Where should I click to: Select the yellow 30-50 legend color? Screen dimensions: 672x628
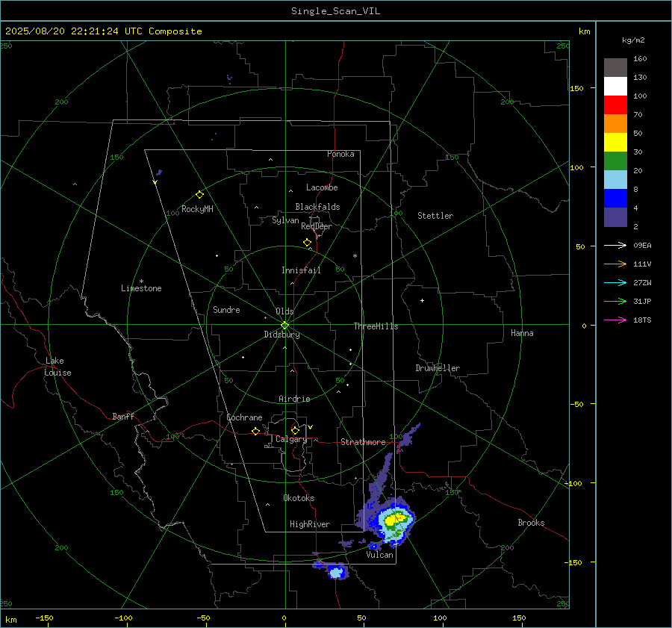tap(615, 143)
